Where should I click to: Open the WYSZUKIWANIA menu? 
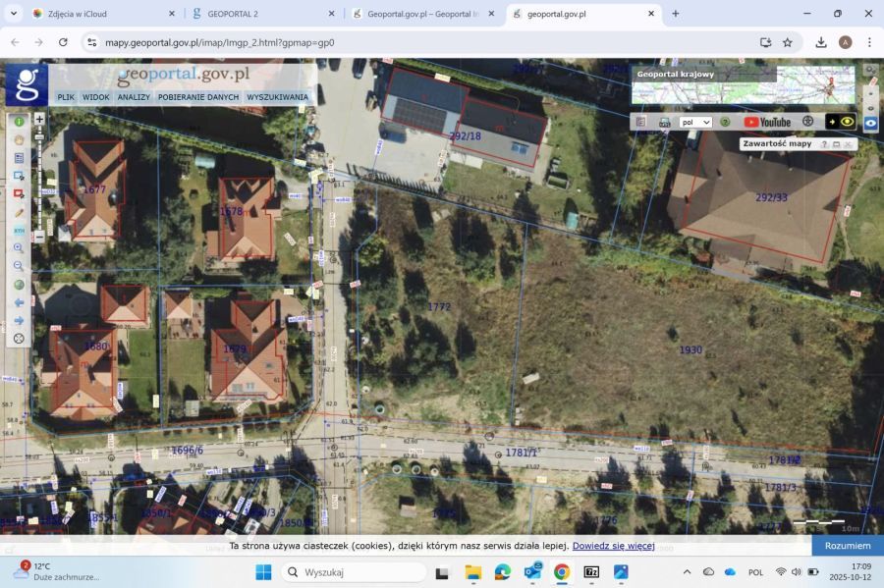(x=277, y=97)
